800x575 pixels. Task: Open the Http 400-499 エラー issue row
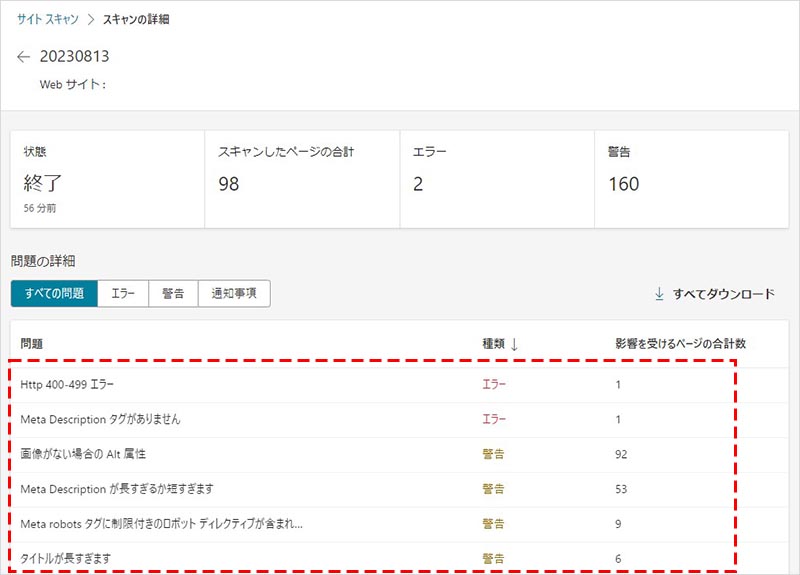(x=68, y=384)
